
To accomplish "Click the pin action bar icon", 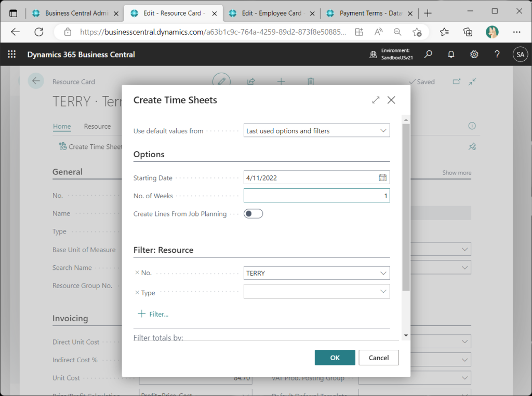I will 472,146.
